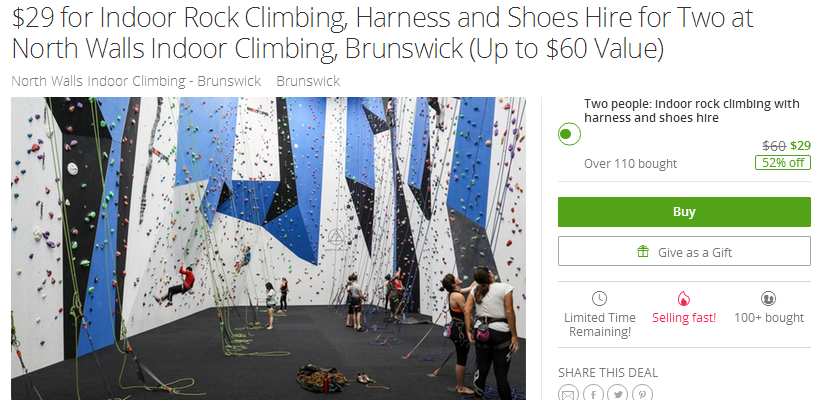Share this deal via the email envelope icon
827x400 pixels.
coord(569,393)
